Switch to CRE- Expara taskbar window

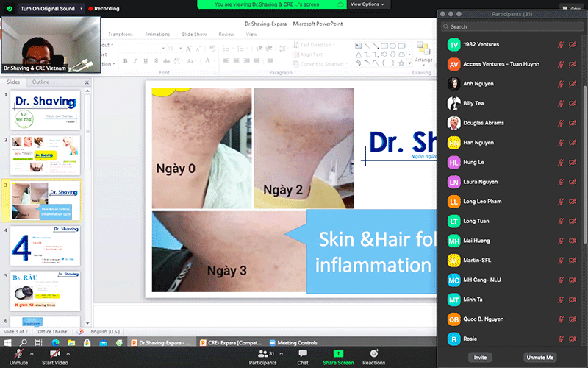[231, 342]
